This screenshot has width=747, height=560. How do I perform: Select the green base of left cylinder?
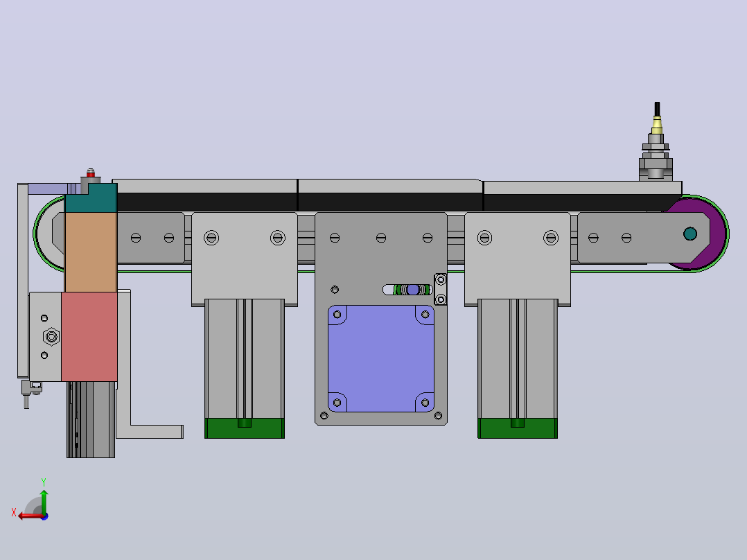(245, 428)
